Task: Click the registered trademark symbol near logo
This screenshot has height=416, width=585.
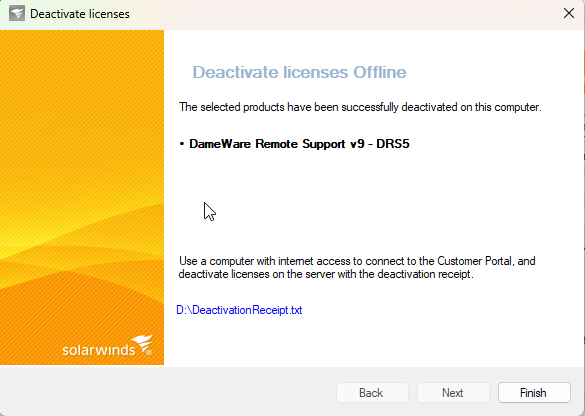Action: click(x=149, y=352)
